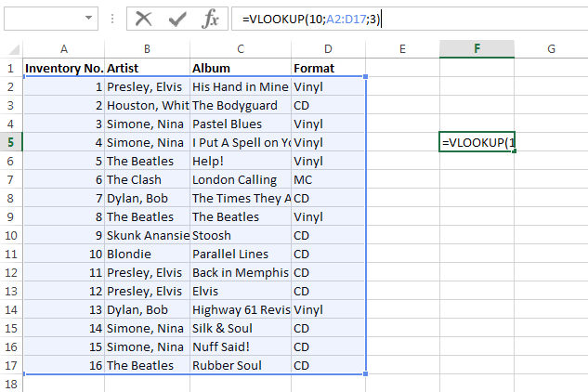
Task: Click the 'Artist' header cell
Action: (x=147, y=68)
